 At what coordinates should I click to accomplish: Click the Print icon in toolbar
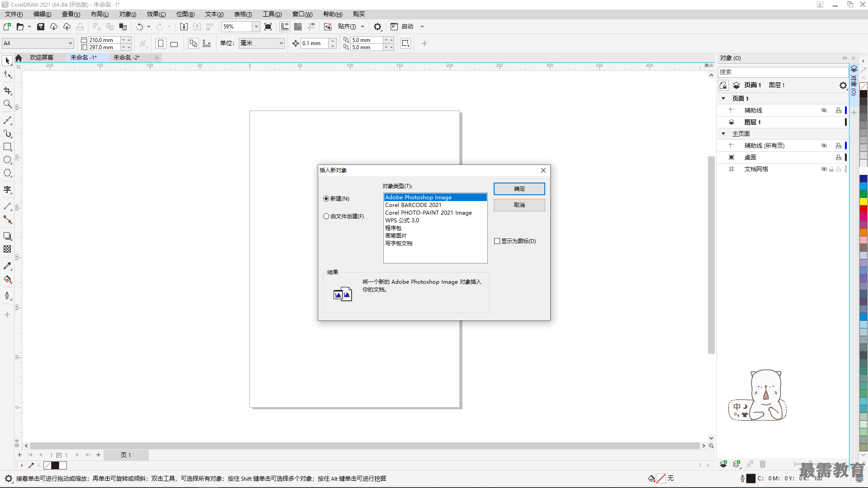pyautogui.click(x=80, y=27)
